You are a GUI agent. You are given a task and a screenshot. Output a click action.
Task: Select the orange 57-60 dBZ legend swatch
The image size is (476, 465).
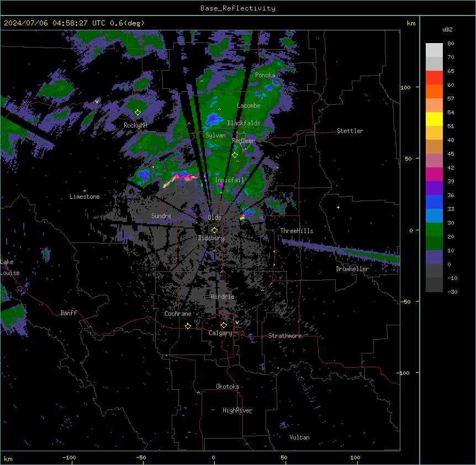[434, 91]
